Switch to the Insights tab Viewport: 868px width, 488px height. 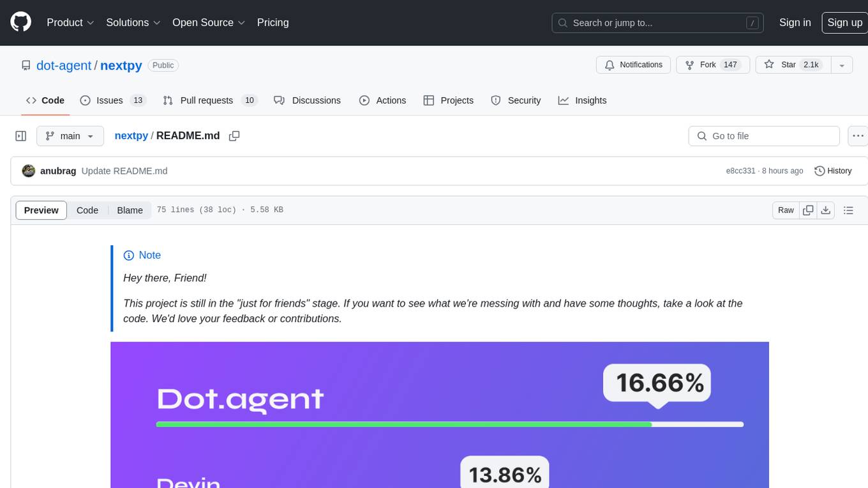click(583, 100)
